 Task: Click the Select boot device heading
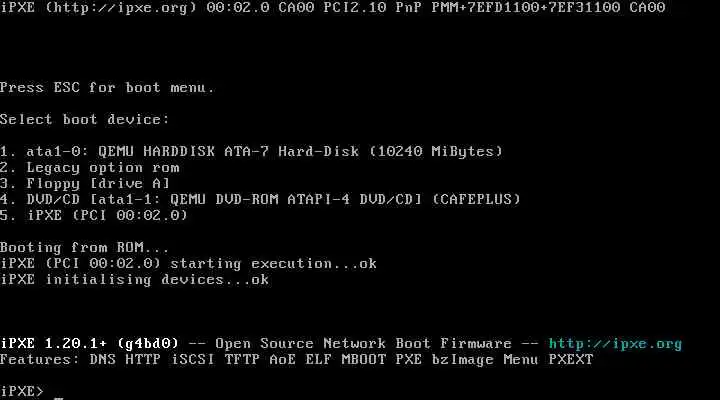click(x=84, y=119)
